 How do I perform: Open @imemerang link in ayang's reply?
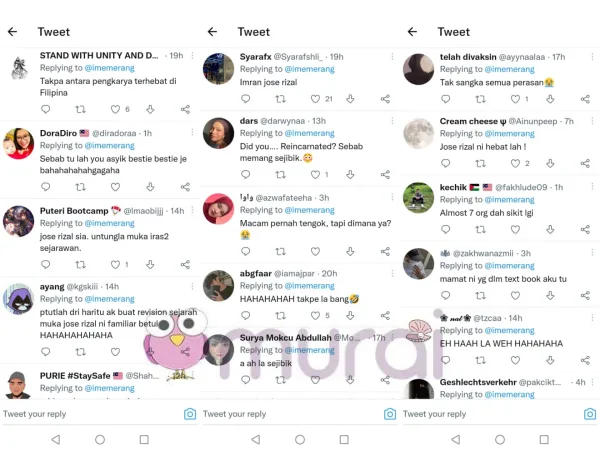click(110, 299)
